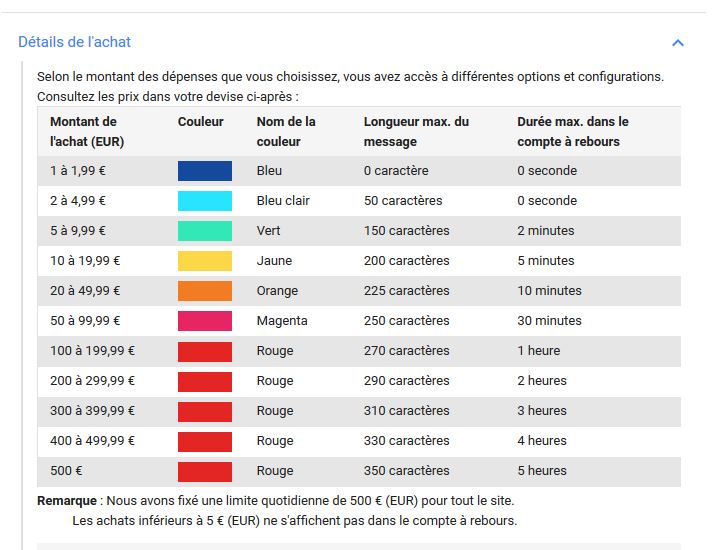724x550 pixels.
Task: Select the 2 à 4,99 € amount cell
Action: click(78, 200)
